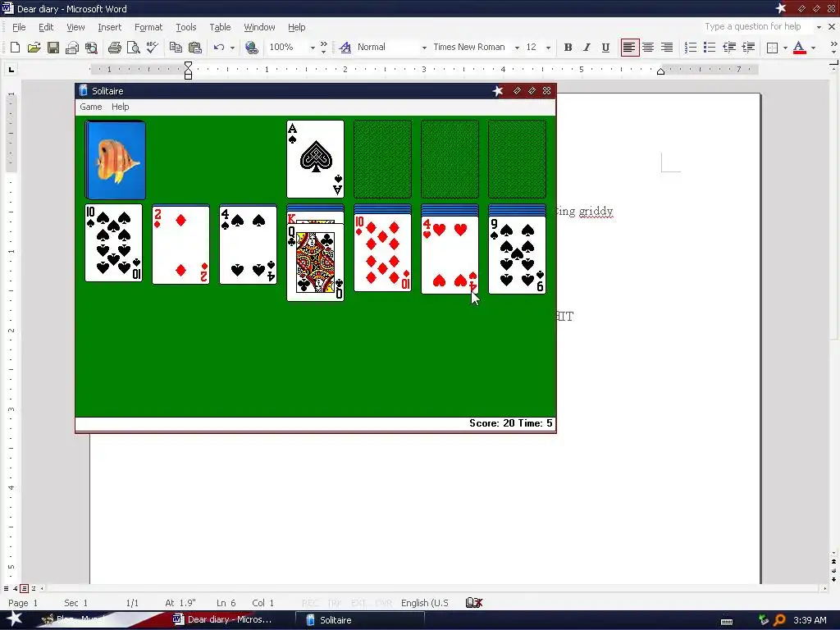Screen dimensions: 840x630
Task: Click the Word icon in the title bar
Action: click(7, 8)
